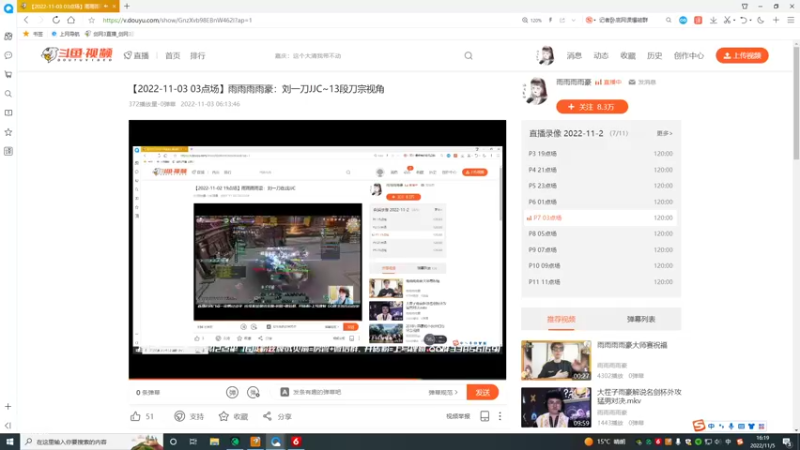Open the 排行 ranking tab
The image size is (800, 450).
[x=197, y=56]
